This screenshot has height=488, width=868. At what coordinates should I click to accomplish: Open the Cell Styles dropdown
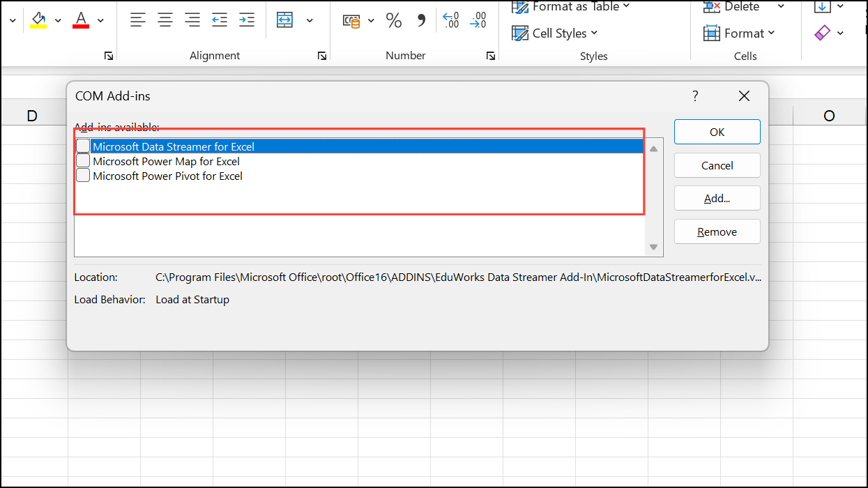[555, 33]
